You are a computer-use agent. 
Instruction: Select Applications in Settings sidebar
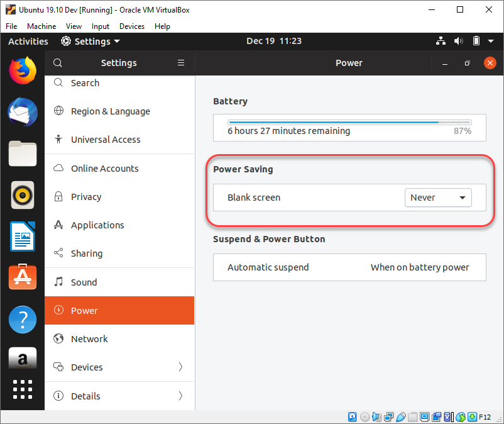point(119,225)
